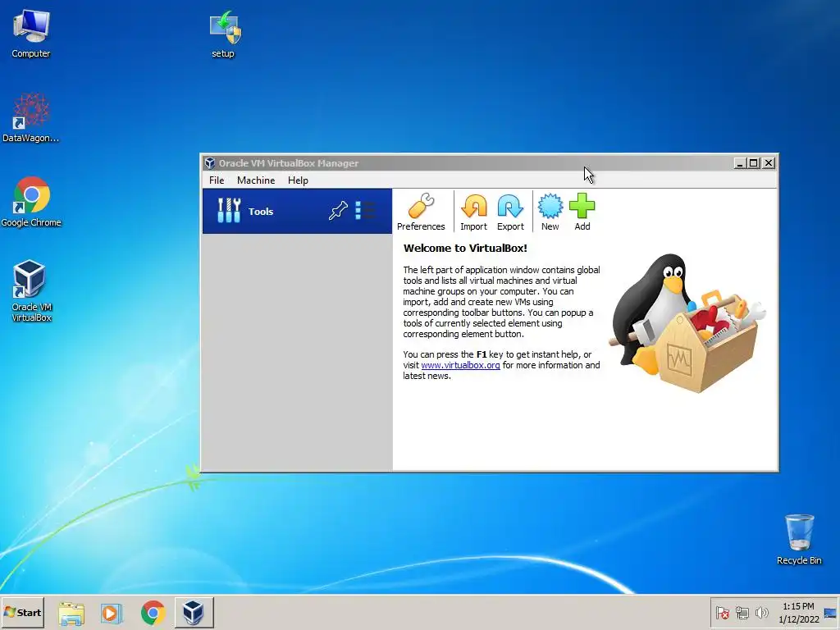Open the Preferences wrench icon

[x=421, y=212]
